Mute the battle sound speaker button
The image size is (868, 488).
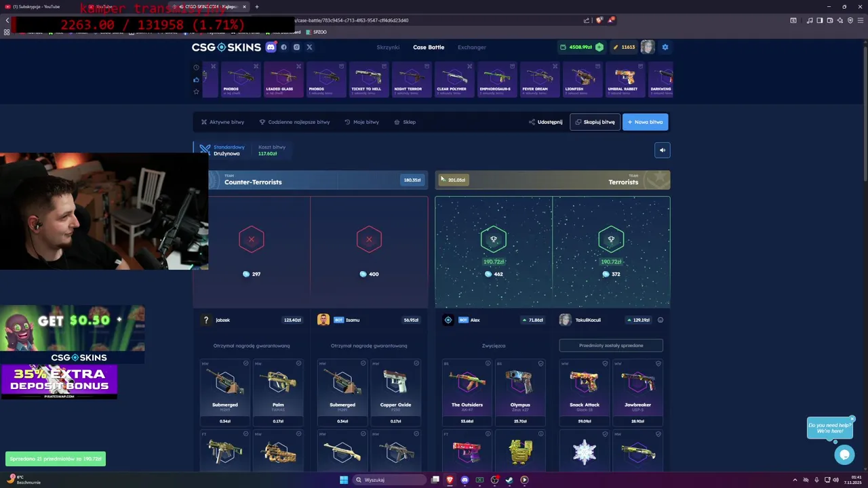663,150
